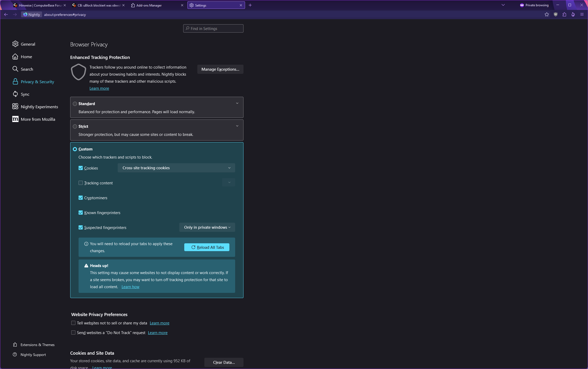This screenshot has height=369, width=588.
Task: Click the Manage Exceptions button
Action: (220, 69)
